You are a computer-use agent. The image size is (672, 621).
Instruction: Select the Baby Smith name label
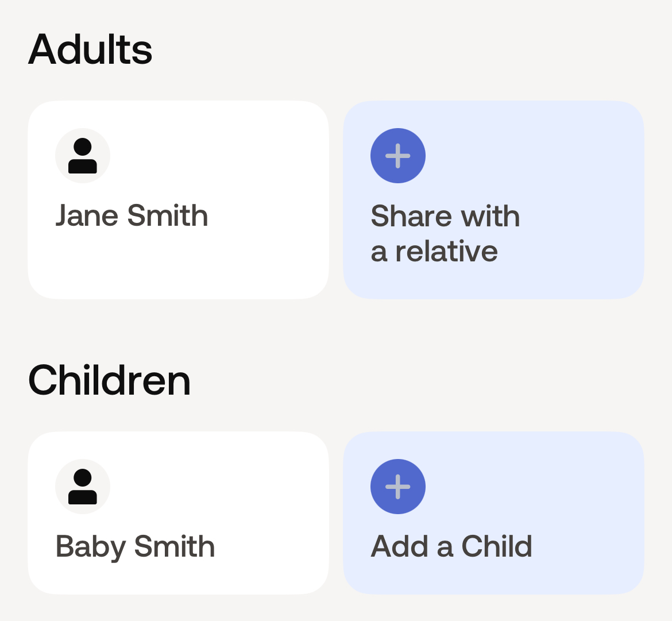[x=135, y=546]
